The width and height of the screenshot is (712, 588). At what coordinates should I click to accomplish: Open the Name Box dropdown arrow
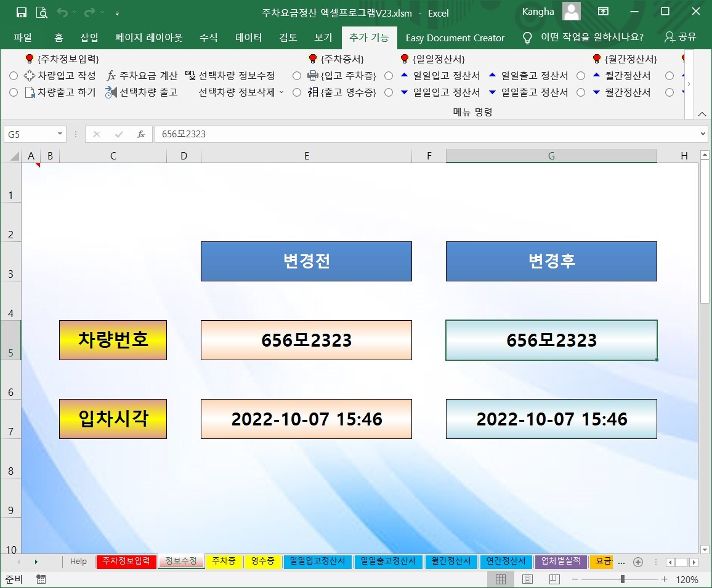pyautogui.click(x=60, y=134)
